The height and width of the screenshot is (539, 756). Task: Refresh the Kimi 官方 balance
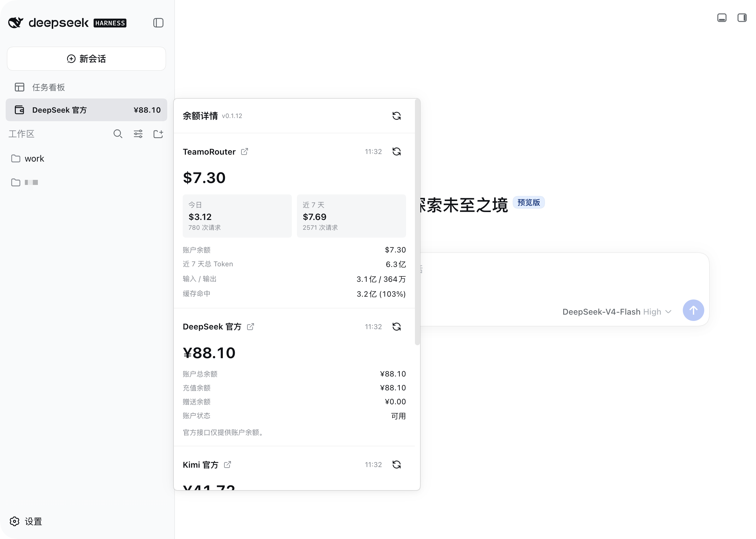pos(396,465)
